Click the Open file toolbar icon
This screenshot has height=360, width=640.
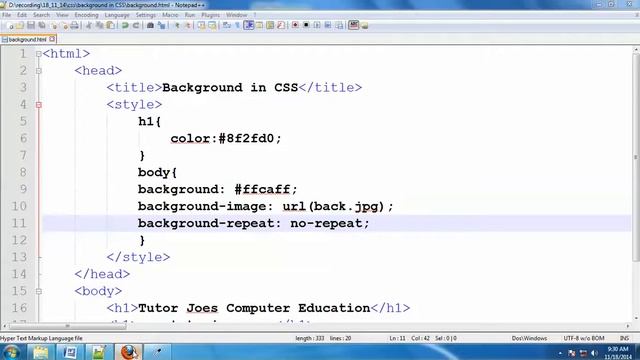(x=19, y=25)
